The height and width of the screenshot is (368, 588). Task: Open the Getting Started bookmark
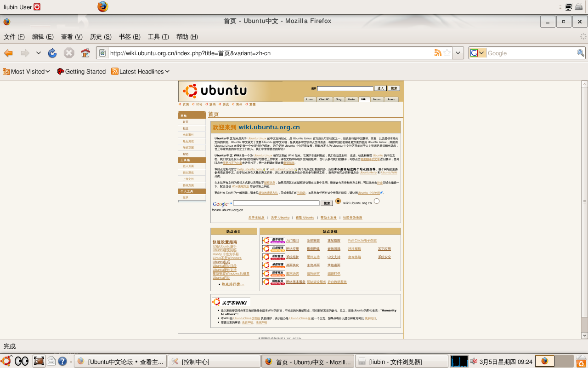click(81, 71)
